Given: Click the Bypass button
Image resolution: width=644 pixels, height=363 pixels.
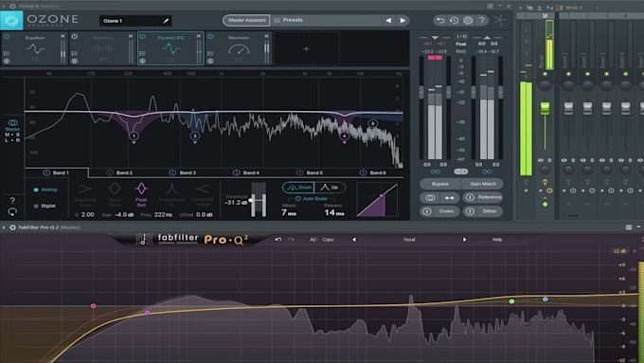Looking at the screenshot, I should tap(440, 184).
